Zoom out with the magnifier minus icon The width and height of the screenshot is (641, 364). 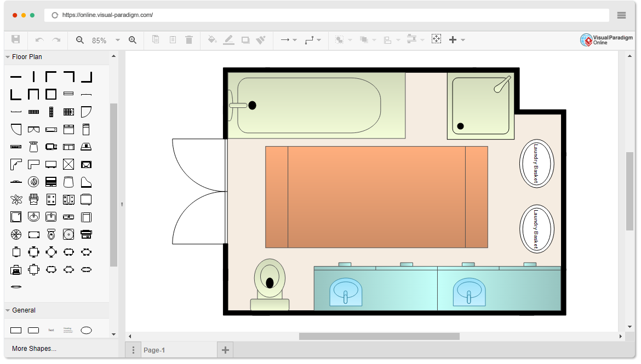[80, 39]
